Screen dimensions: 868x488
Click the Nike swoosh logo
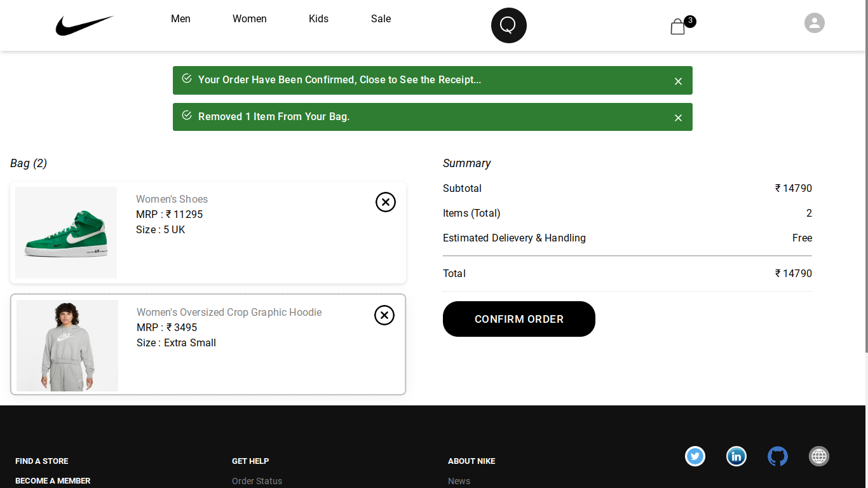(x=85, y=25)
